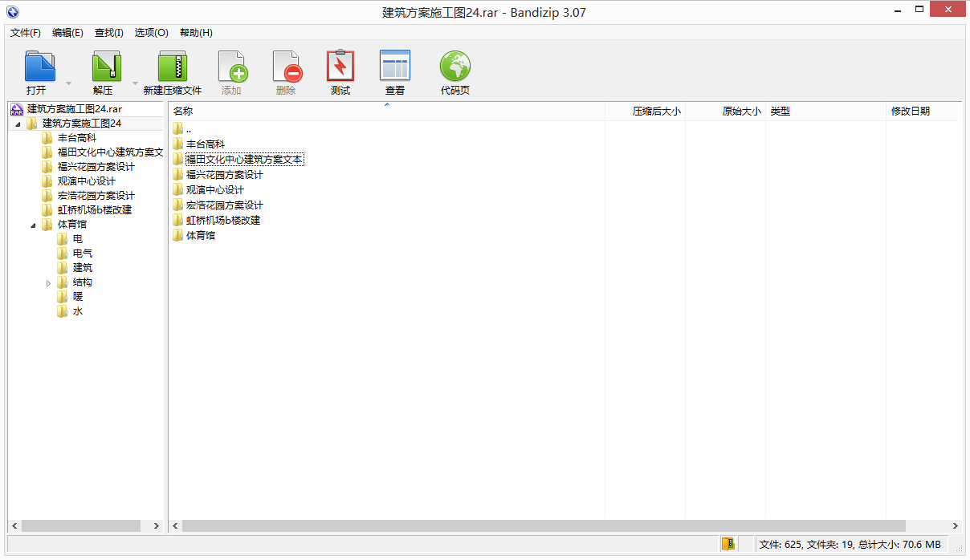Select the 建筑 subfolder in tree
Screen dimensions: 970x560
[83, 268]
